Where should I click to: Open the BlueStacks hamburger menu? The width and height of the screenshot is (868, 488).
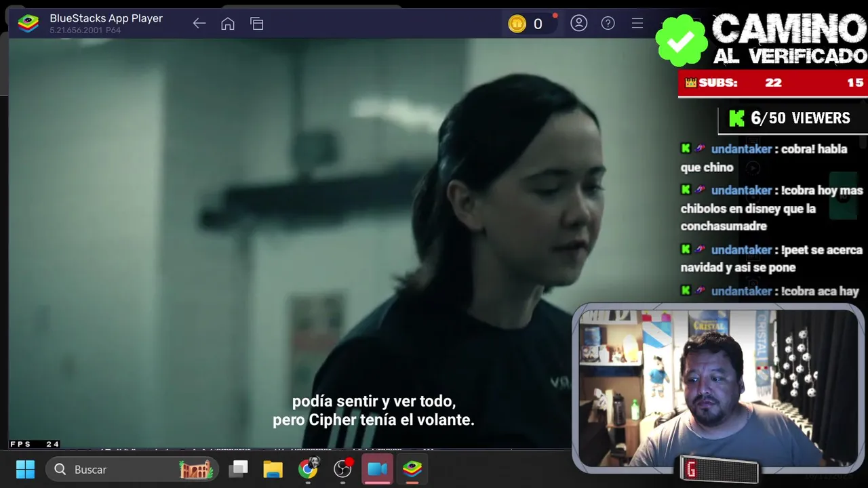pyautogui.click(x=637, y=23)
